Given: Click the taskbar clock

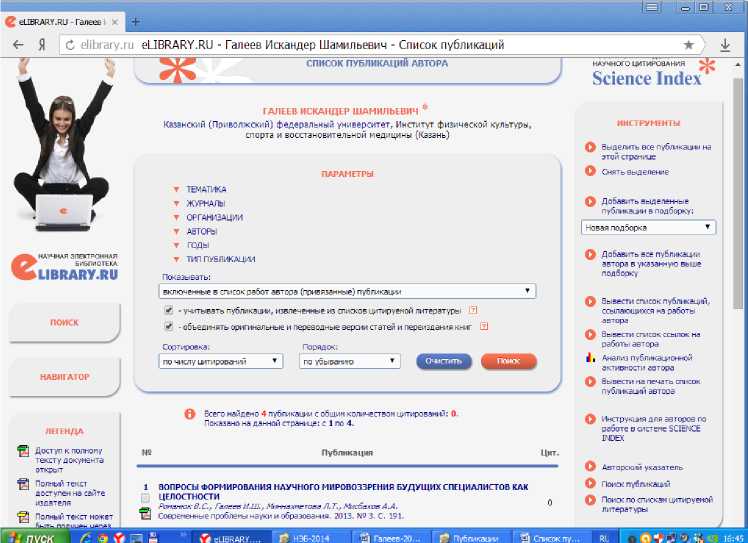Looking at the screenshot, I should point(733,538).
